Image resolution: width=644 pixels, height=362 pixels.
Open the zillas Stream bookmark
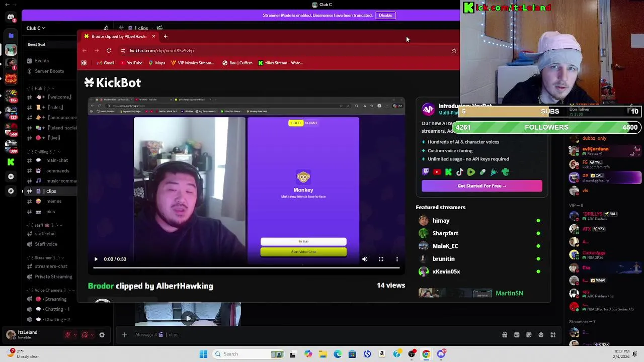click(280, 63)
